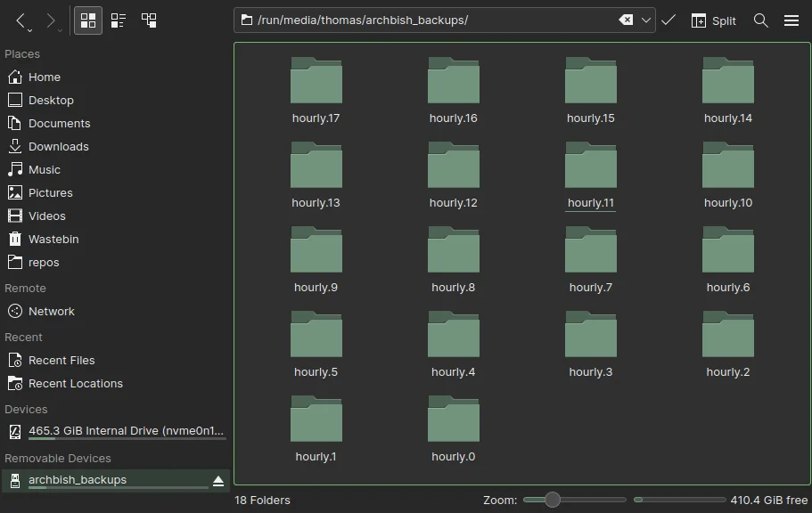Go back to the previous folder
Image resolution: width=812 pixels, height=513 pixels.
tap(21, 20)
